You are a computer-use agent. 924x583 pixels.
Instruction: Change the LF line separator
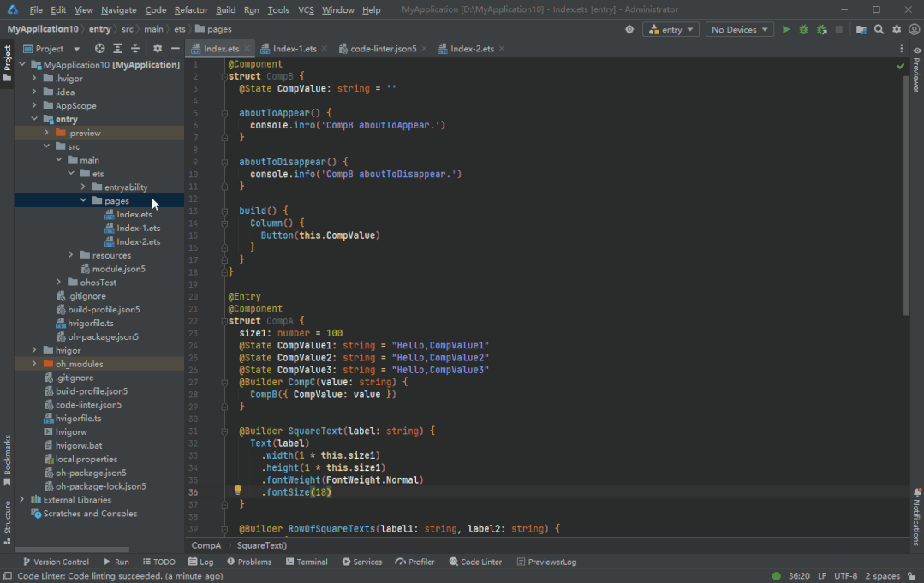(x=822, y=576)
